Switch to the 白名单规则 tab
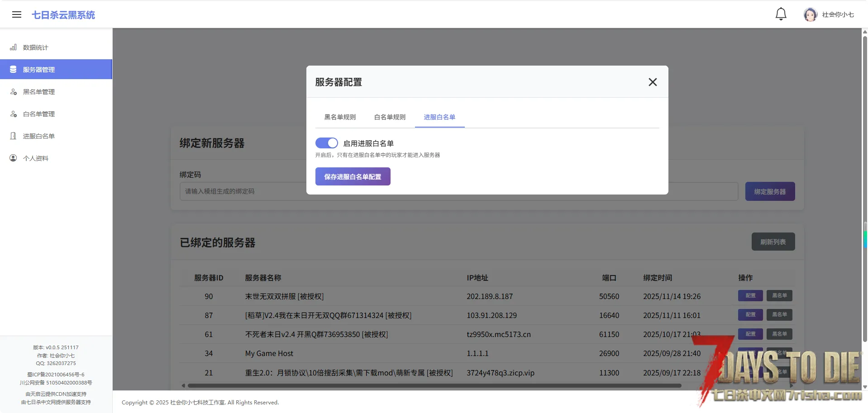 point(390,117)
